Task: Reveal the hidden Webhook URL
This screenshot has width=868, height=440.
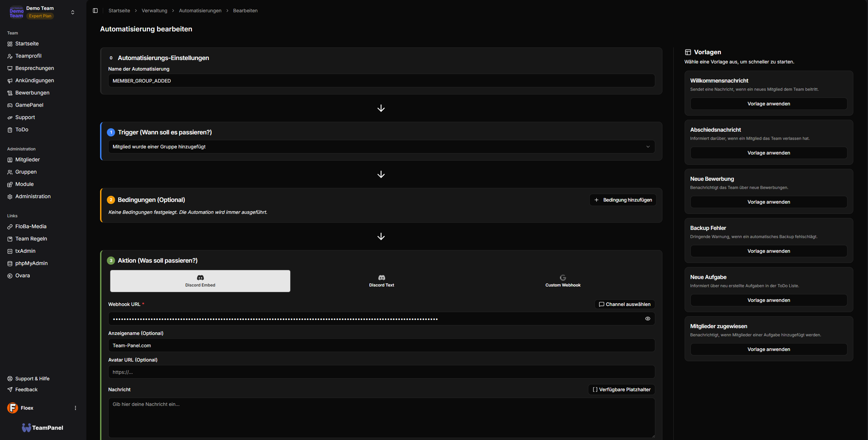Action: [647, 319]
